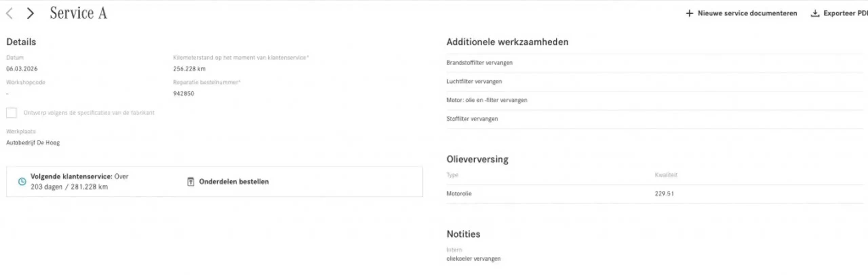Click the download icon for PDF export
Viewport: 868px width, 275px height.
click(x=815, y=13)
